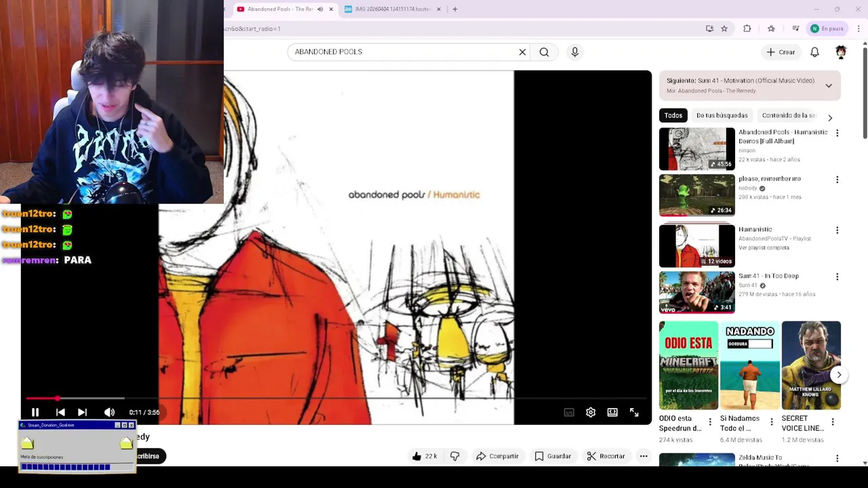Click the En pausa profile chip
868x488 pixels.
(x=827, y=28)
